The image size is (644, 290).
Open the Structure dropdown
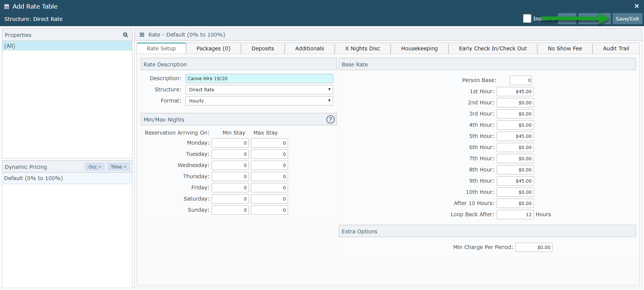coord(259,90)
